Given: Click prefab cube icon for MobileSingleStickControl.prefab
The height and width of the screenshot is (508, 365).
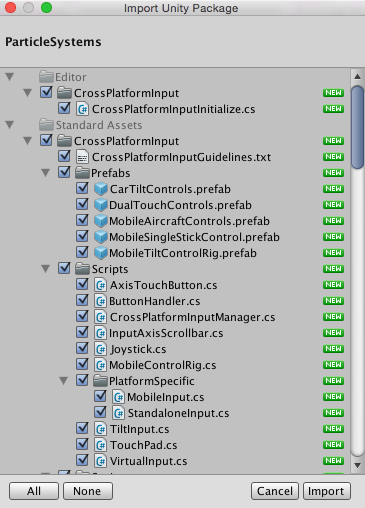Looking at the screenshot, I should 100,237.
